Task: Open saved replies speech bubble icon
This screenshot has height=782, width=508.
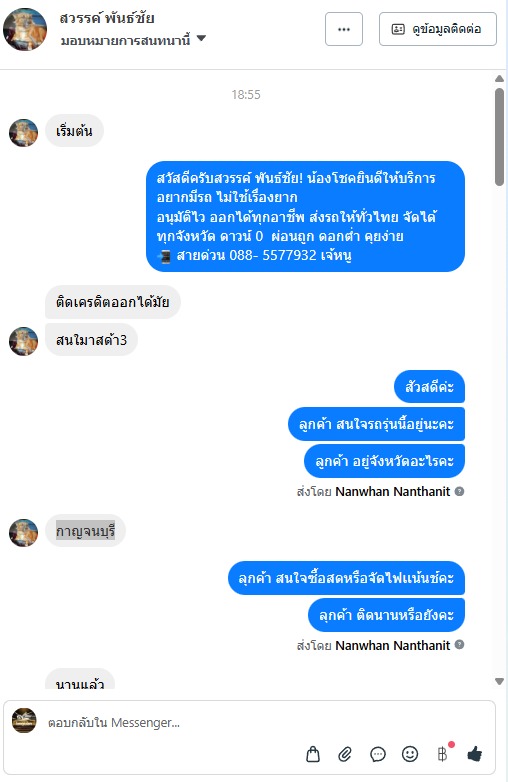Action: [x=377, y=754]
